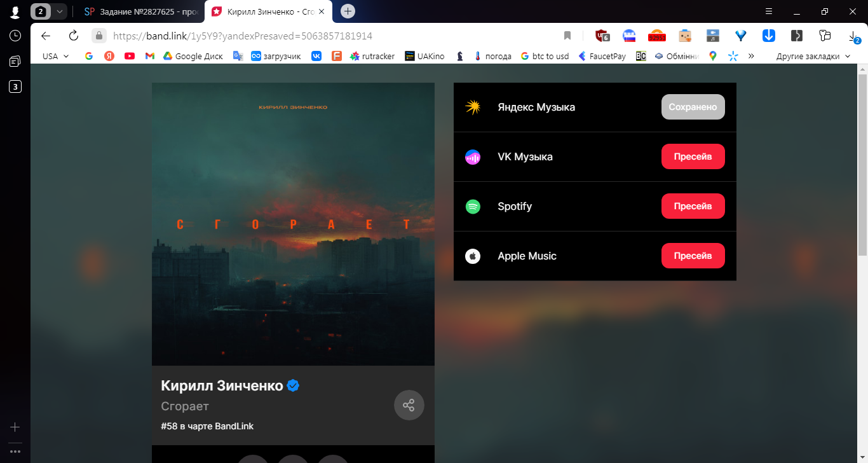Open the sidebar three-dots settings

click(15, 452)
